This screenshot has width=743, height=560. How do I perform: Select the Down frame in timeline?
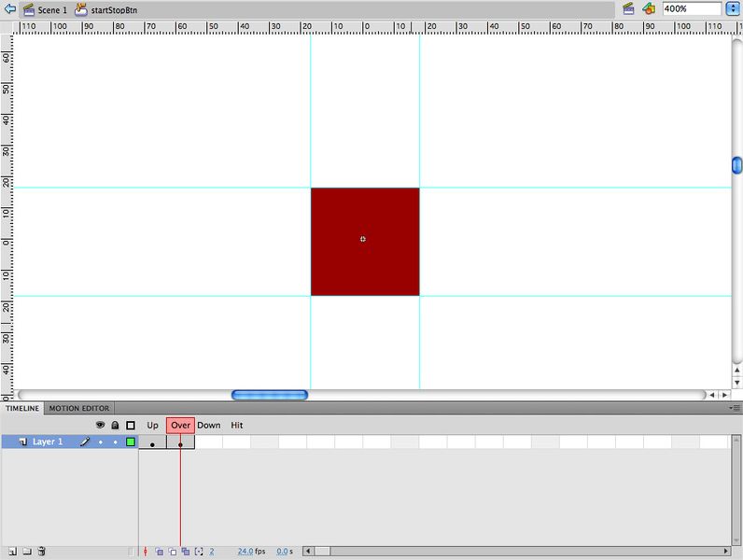click(x=208, y=442)
